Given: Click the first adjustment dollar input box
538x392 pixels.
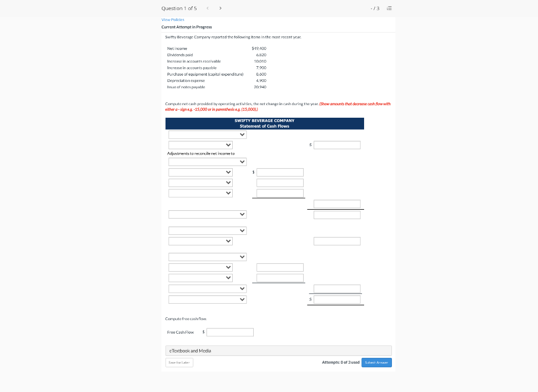Looking at the screenshot, I should tap(280, 172).
